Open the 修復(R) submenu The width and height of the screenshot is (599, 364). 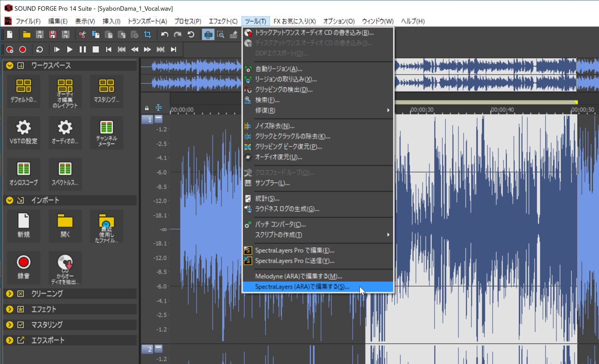point(318,110)
